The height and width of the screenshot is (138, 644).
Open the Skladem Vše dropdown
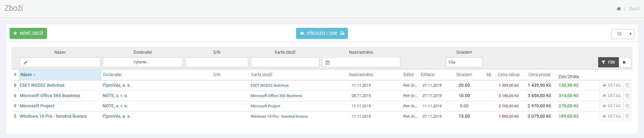(464, 62)
